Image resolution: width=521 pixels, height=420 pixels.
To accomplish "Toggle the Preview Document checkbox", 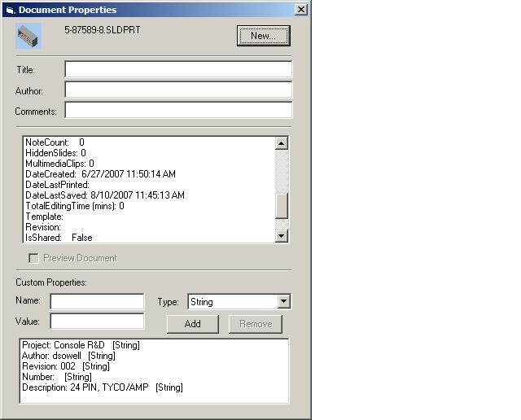I will tap(33, 258).
